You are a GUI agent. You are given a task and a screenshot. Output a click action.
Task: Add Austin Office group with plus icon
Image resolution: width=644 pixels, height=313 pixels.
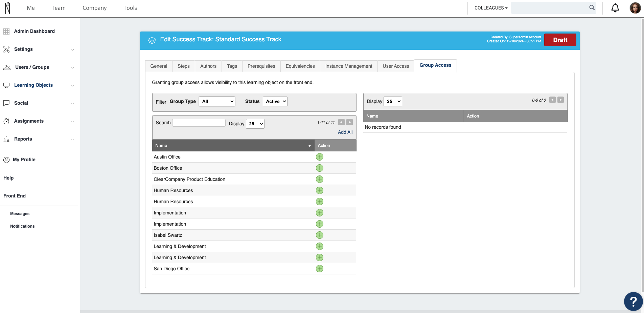pos(319,157)
